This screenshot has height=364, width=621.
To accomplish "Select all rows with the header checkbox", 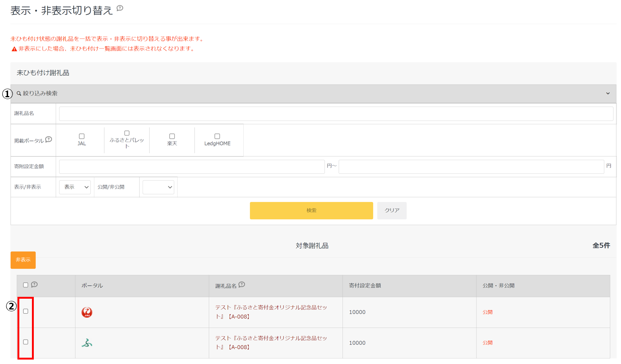I will click(x=26, y=285).
